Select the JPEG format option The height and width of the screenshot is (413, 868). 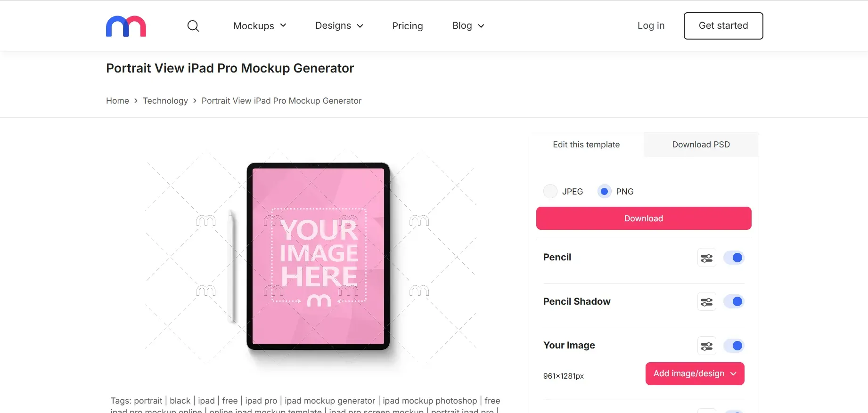(550, 191)
